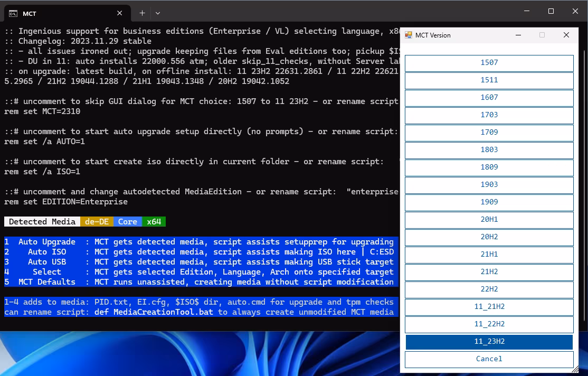Minimize the terminal window
The height and width of the screenshot is (376, 588).
[527, 11]
